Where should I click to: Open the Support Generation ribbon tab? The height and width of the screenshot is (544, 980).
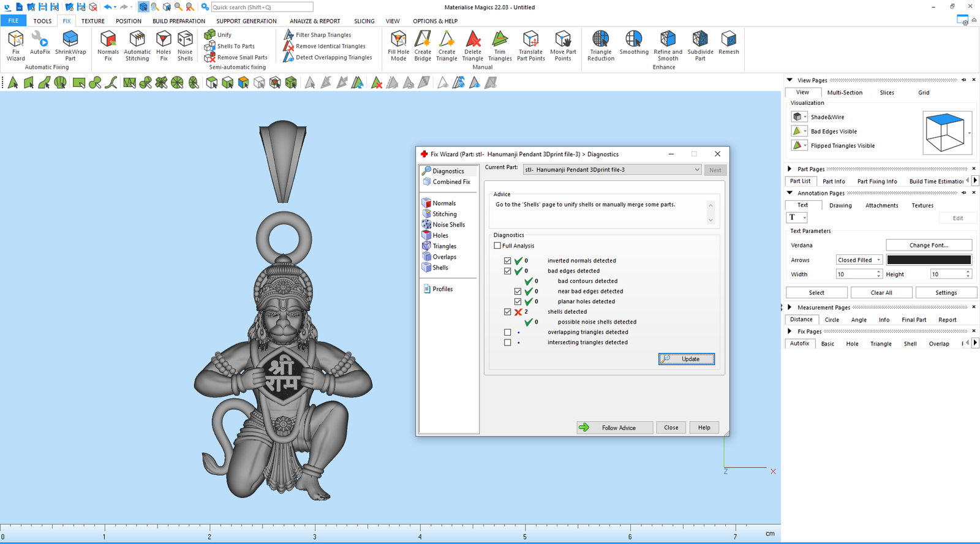[x=246, y=21]
